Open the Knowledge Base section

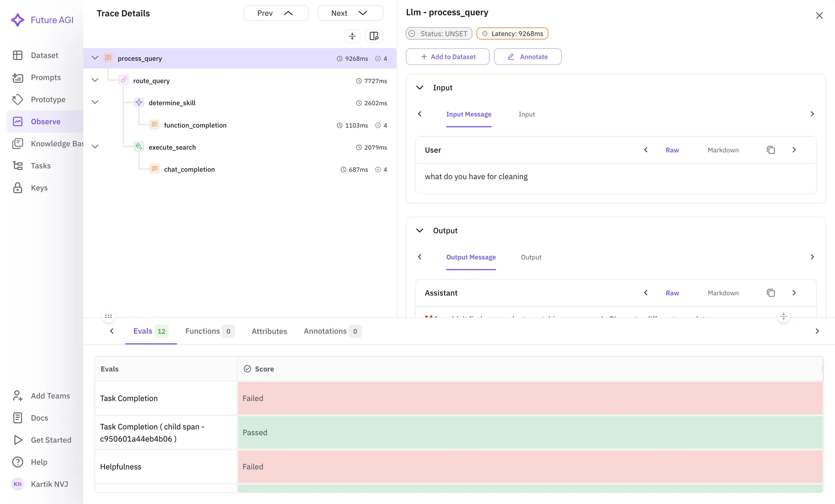[56, 143]
